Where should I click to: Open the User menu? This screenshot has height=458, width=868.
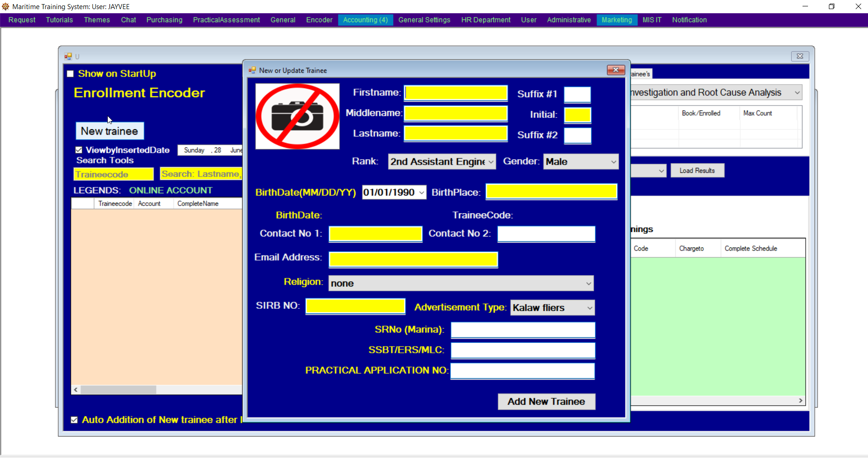pyautogui.click(x=529, y=20)
